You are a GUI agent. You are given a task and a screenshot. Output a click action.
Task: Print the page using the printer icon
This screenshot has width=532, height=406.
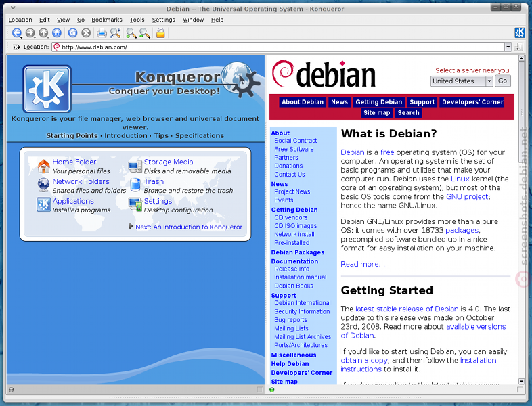[102, 33]
